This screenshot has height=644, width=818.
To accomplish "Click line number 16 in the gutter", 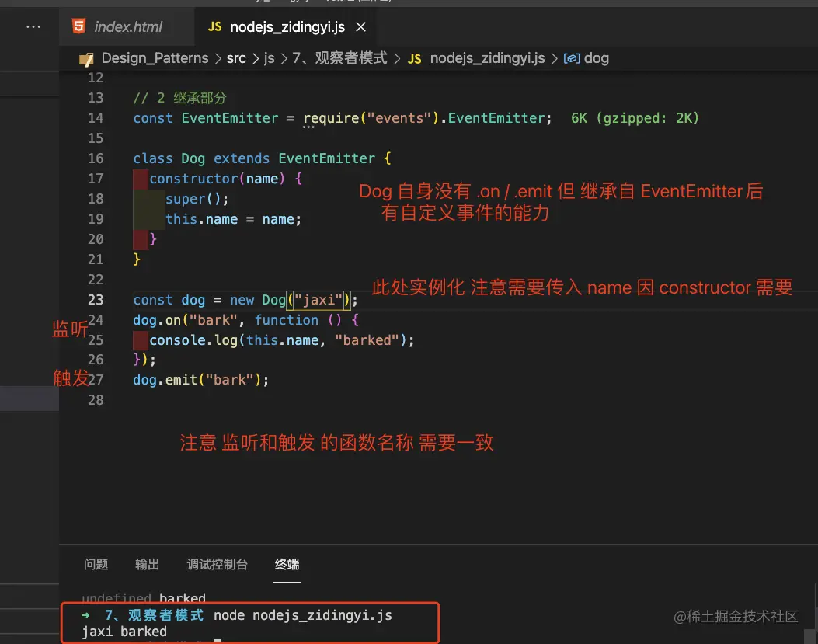I will coord(96,158).
